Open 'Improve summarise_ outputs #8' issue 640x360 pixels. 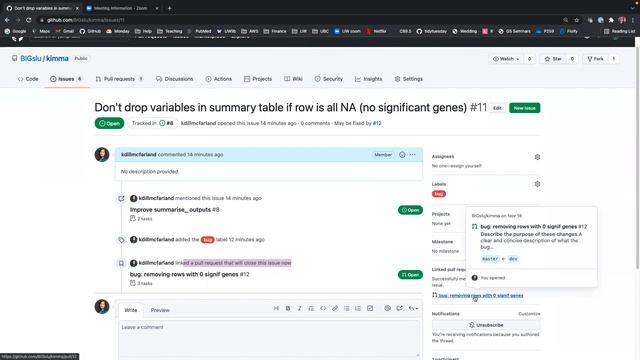tap(174, 209)
